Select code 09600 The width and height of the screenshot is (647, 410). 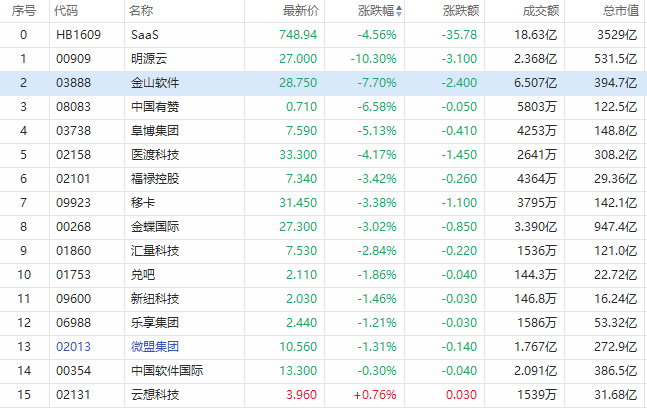73,299
